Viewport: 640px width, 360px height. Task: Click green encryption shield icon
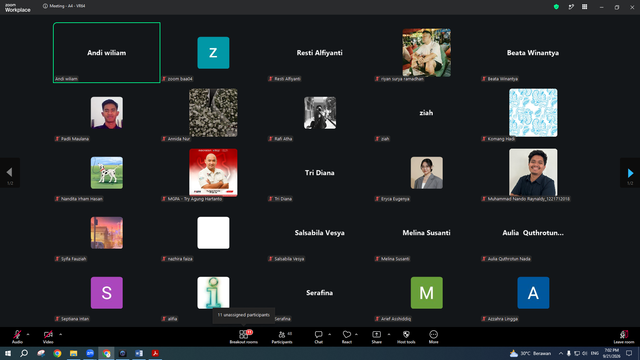click(x=556, y=7)
